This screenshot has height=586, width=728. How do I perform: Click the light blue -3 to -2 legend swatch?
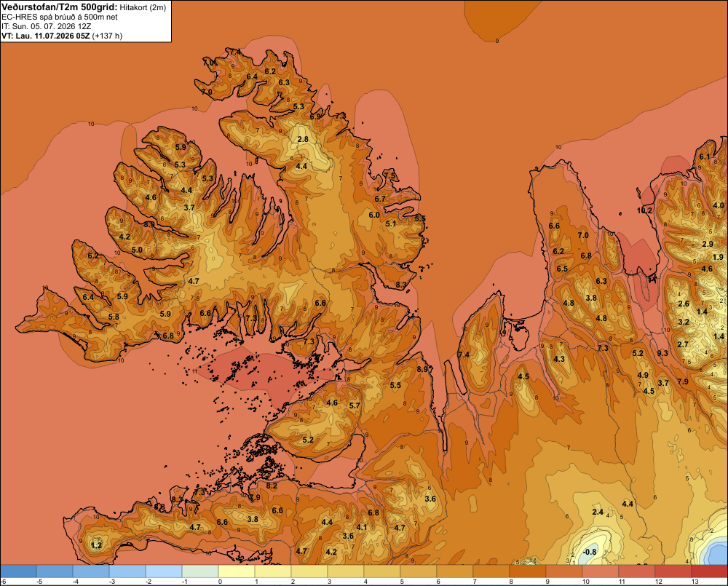[x=127, y=571]
